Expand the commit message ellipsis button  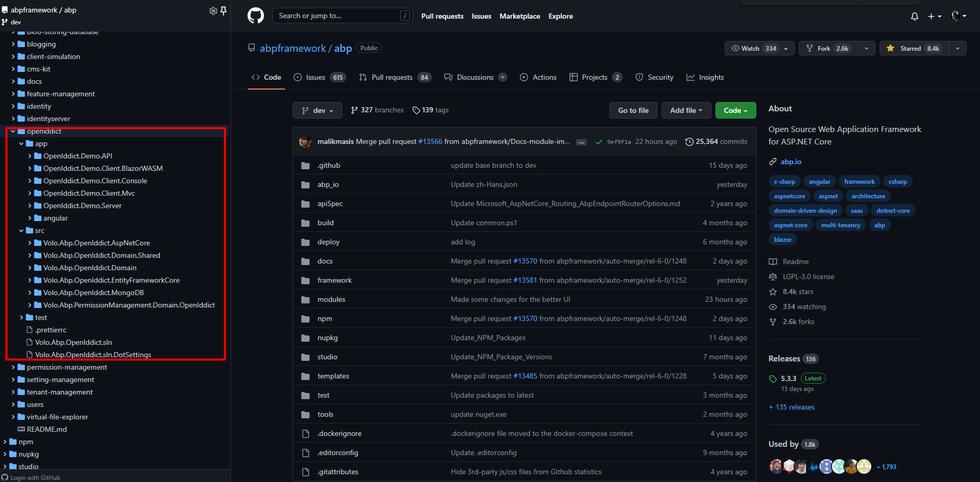coord(581,142)
